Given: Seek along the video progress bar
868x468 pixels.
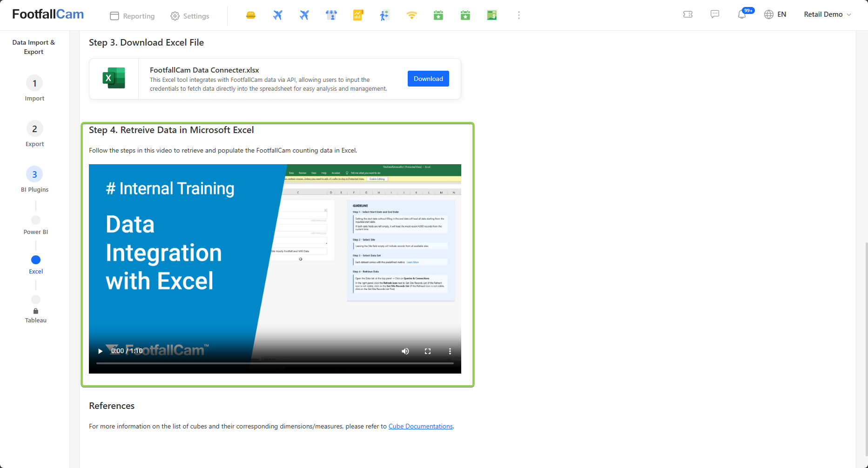Looking at the screenshot, I should click(275, 363).
